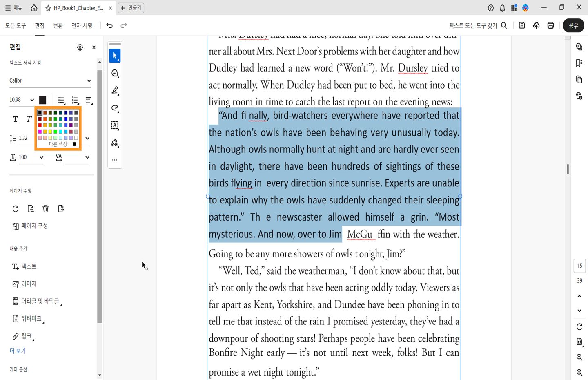Add an 이미지 to the page

tap(24, 284)
